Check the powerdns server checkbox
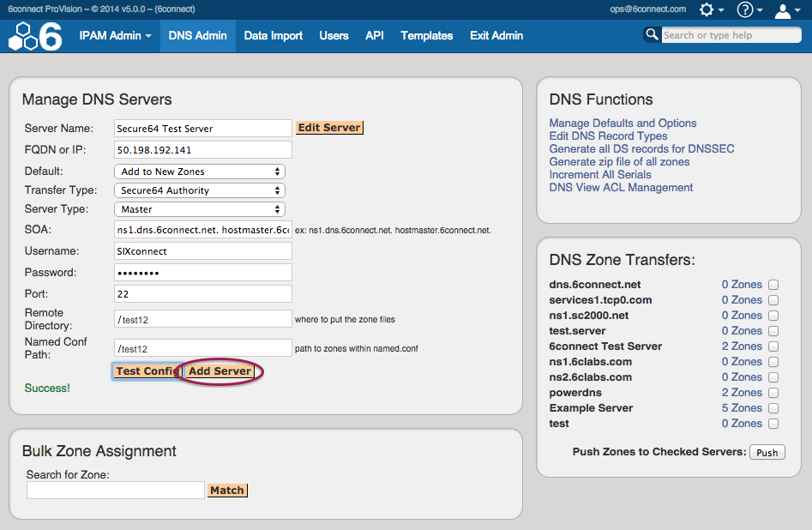Image resolution: width=812 pixels, height=530 pixels. coord(773,393)
